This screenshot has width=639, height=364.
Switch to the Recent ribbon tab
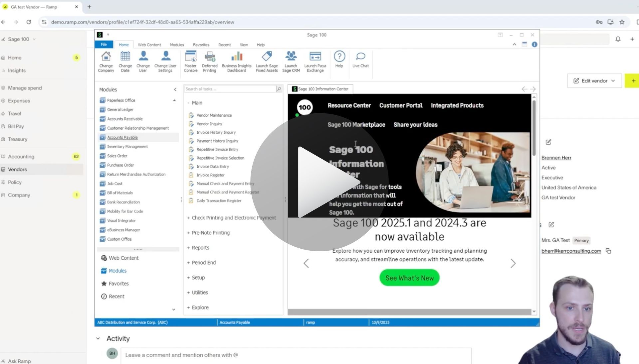coord(224,45)
